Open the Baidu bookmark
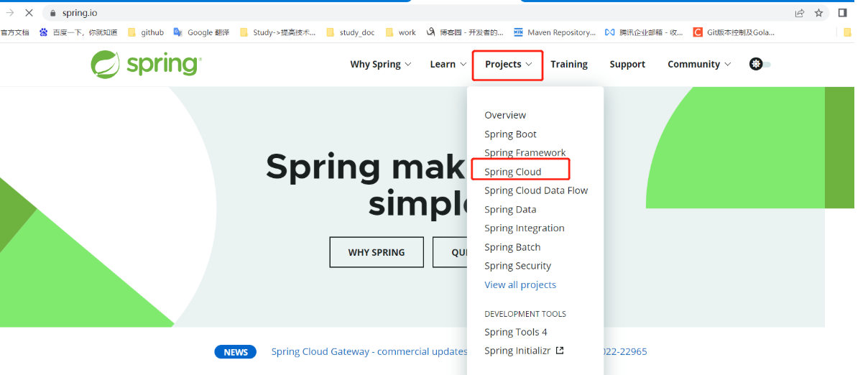This screenshot has height=375, width=868. (78, 32)
